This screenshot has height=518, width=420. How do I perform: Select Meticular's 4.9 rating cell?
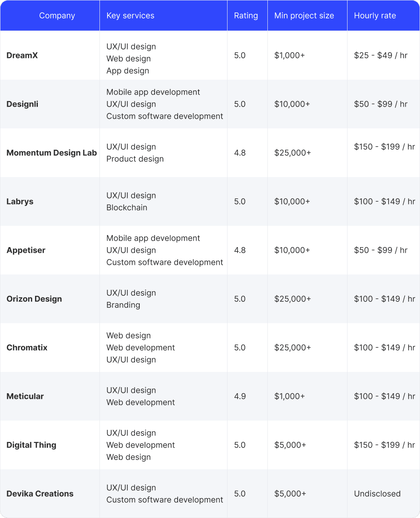pyautogui.click(x=240, y=396)
